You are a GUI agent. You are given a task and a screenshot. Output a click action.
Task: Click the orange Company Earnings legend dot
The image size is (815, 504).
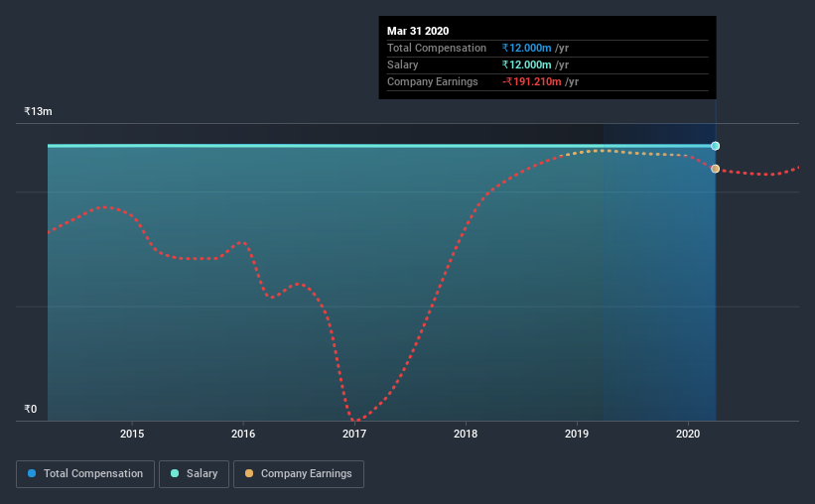(249, 473)
